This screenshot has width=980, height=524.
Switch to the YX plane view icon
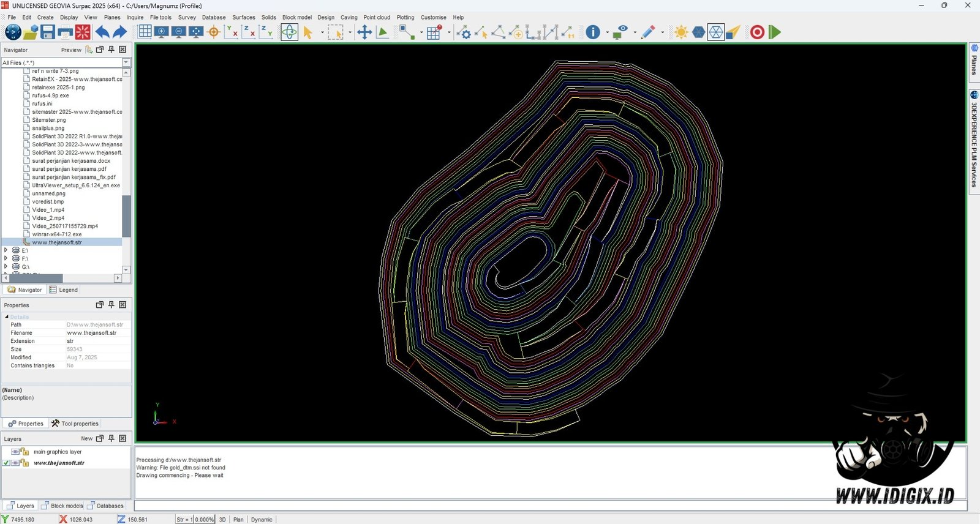click(231, 31)
